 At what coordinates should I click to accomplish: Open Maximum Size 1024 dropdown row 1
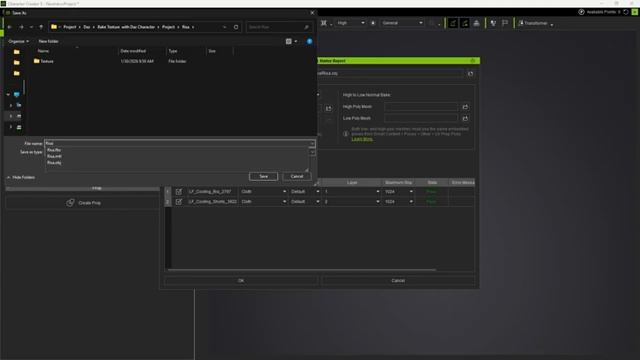398,191
